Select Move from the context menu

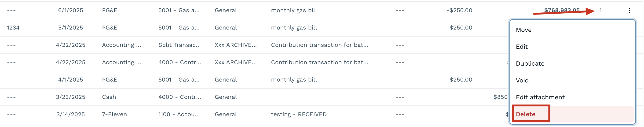click(523, 30)
